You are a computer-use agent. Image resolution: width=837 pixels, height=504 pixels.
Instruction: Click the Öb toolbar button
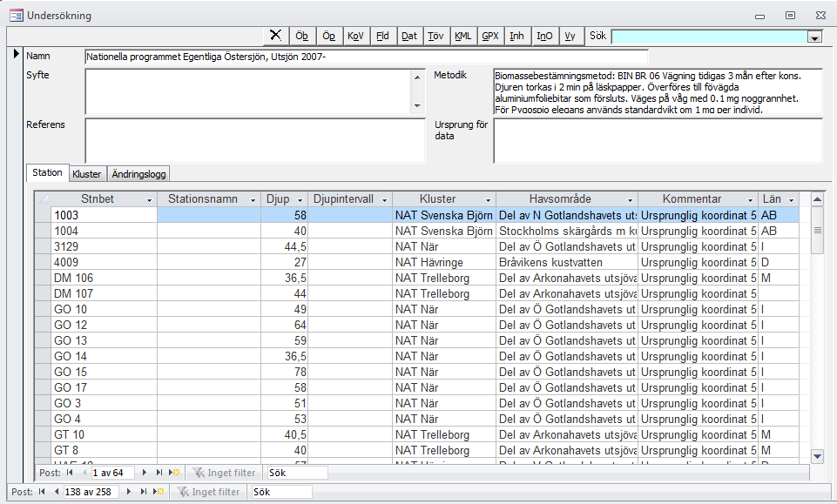point(302,36)
